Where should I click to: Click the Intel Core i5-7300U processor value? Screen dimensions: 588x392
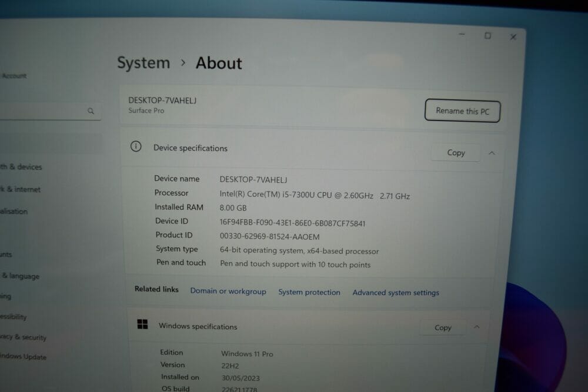315,196
